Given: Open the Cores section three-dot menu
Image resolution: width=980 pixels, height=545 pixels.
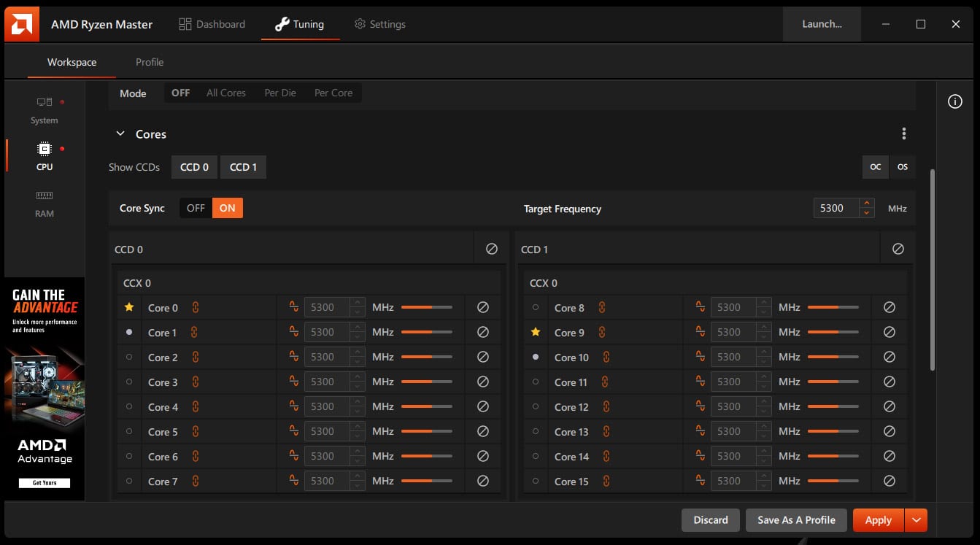Looking at the screenshot, I should (x=903, y=134).
